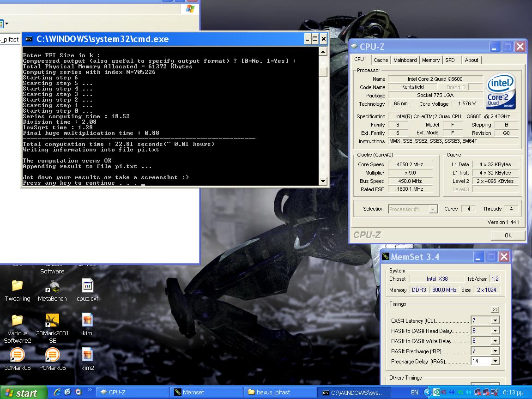Open the CAS# Latency (tCL) dropdown
Image resolution: width=532 pixels, height=399 pixels.
(495, 320)
